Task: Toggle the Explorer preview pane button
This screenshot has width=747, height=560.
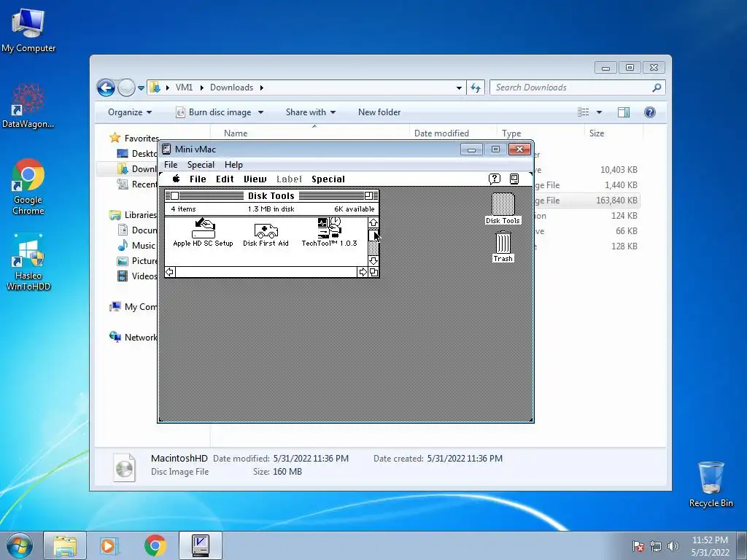Action: click(623, 112)
